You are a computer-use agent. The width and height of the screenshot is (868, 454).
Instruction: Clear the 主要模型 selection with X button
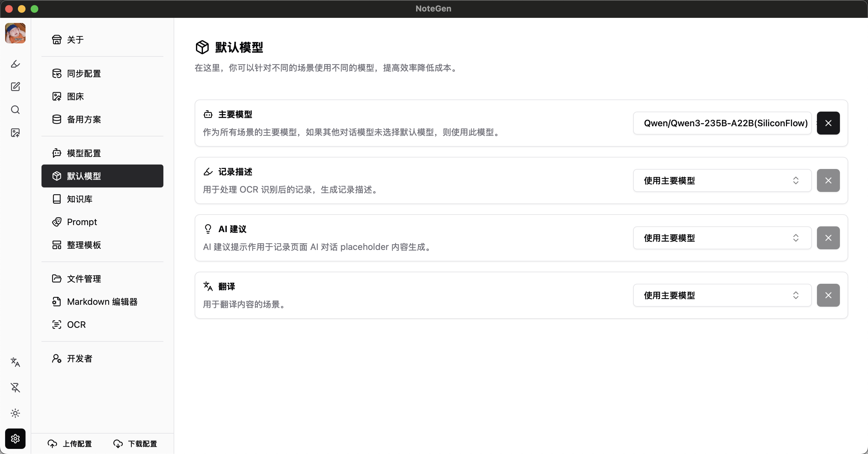pyautogui.click(x=828, y=123)
